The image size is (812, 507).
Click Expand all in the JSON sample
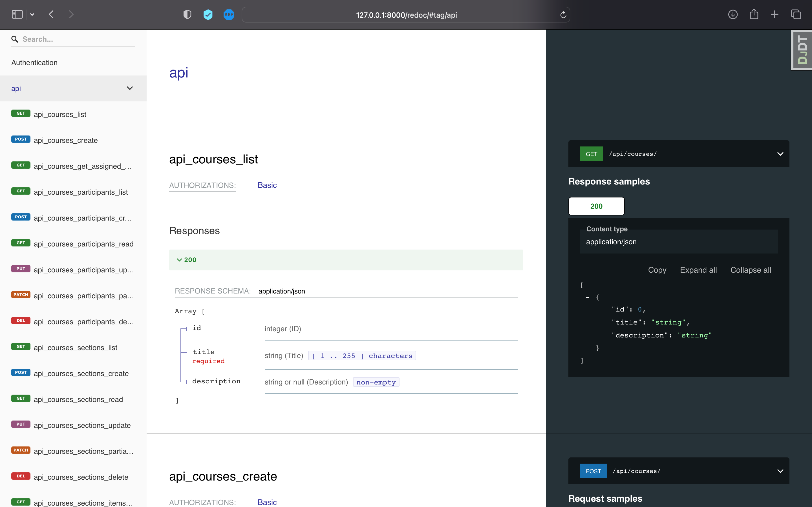click(x=698, y=270)
